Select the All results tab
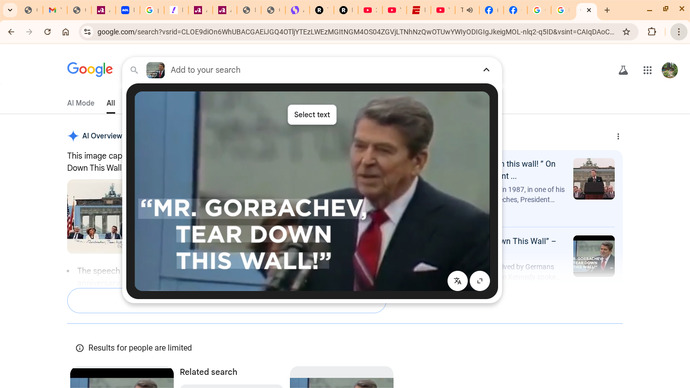The width and height of the screenshot is (690, 388). point(110,103)
